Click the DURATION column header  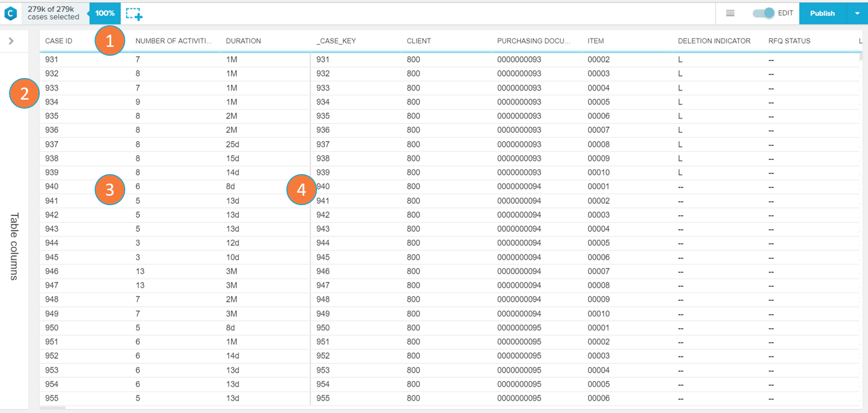(x=243, y=41)
